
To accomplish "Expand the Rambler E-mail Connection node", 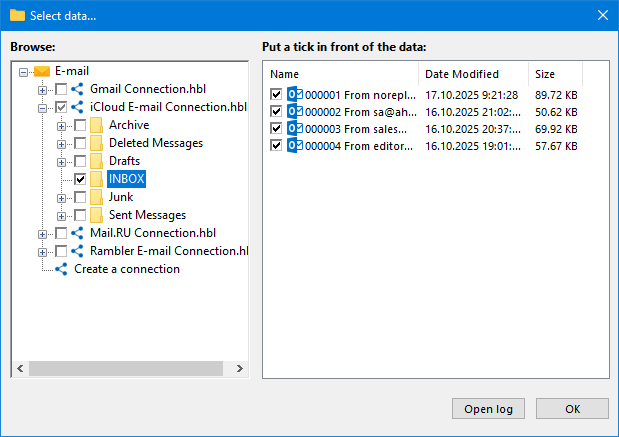I will pos(42,252).
